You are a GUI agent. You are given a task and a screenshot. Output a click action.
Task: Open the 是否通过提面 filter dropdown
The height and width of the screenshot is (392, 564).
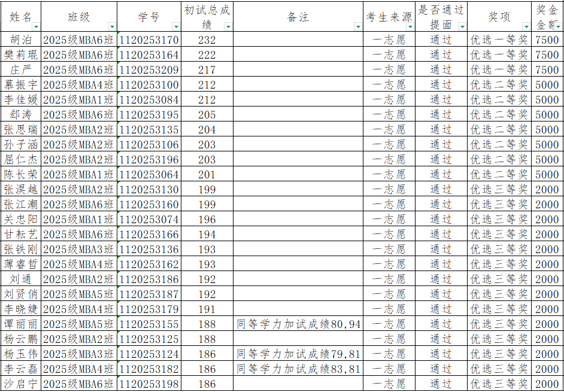462,27
